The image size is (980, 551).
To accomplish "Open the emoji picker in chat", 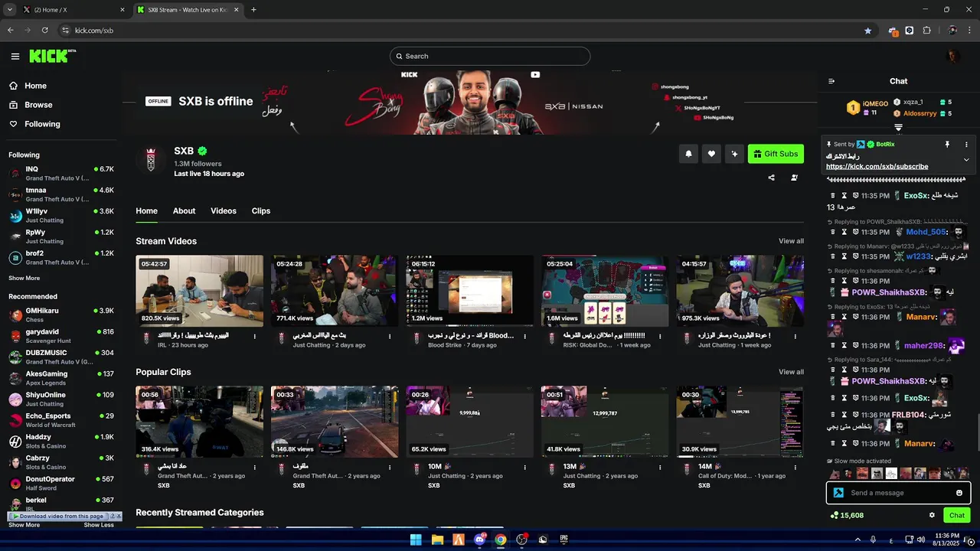I will click(959, 493).
